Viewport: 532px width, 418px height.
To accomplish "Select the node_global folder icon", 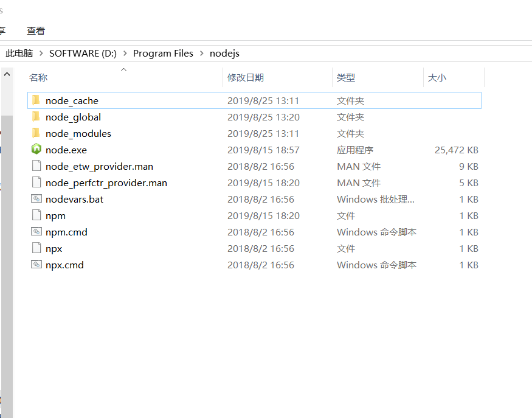I will tap(36, 117).
